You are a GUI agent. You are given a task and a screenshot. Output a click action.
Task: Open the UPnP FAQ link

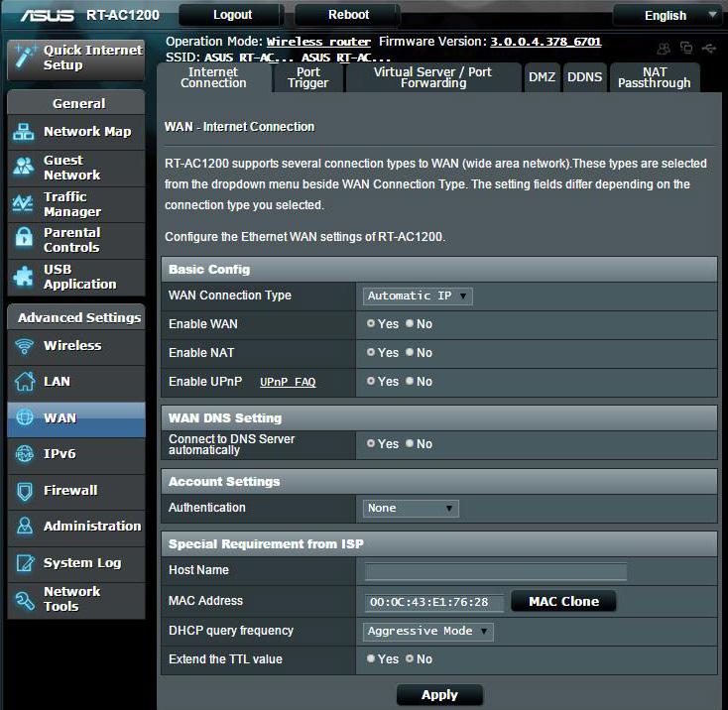coord(288,382)
